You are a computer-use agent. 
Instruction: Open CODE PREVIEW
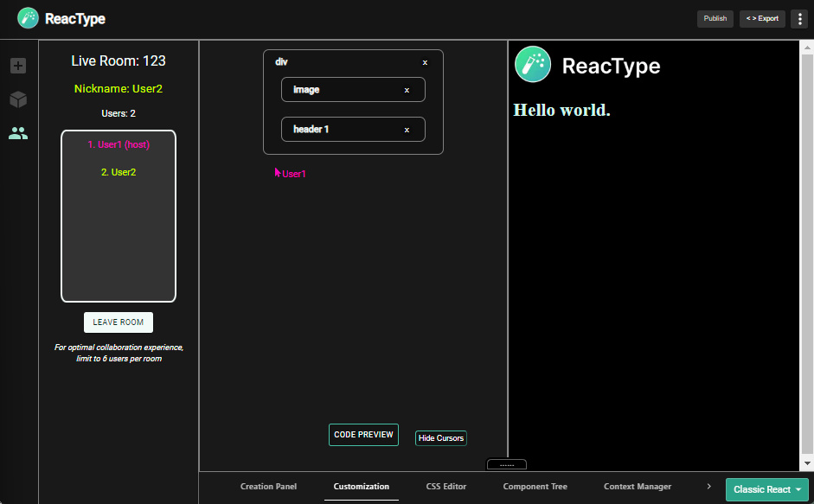[363, 435]
